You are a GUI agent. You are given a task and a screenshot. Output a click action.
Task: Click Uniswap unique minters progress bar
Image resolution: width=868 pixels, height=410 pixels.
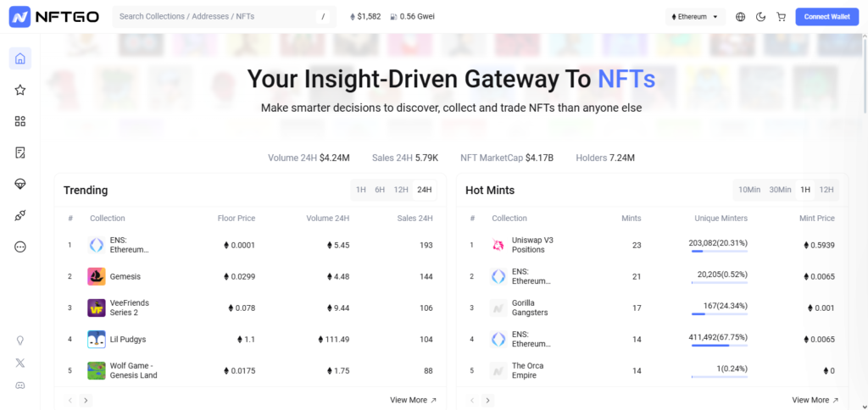pyautogui.click(x=719, y=252)
